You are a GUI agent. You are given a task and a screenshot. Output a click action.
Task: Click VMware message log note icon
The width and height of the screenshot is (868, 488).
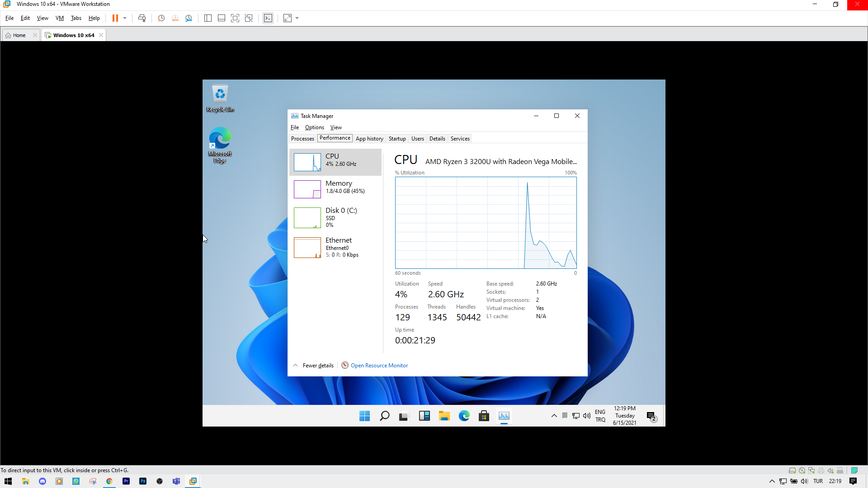pos(854,470)
